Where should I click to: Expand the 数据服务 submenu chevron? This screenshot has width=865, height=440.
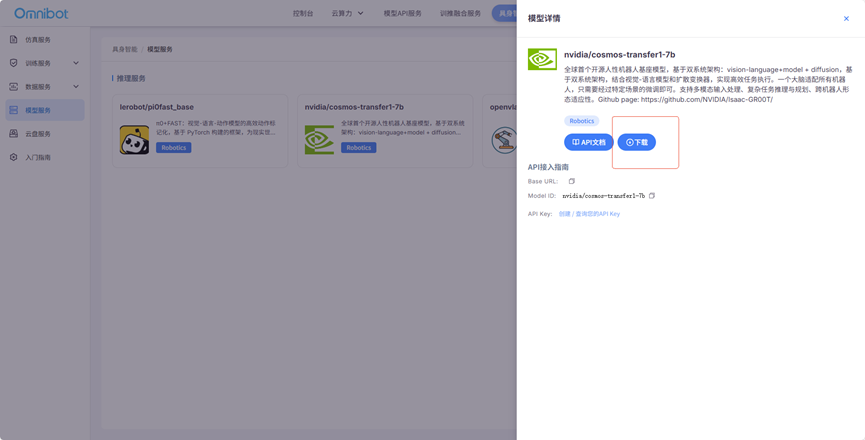tap(76, 87)
